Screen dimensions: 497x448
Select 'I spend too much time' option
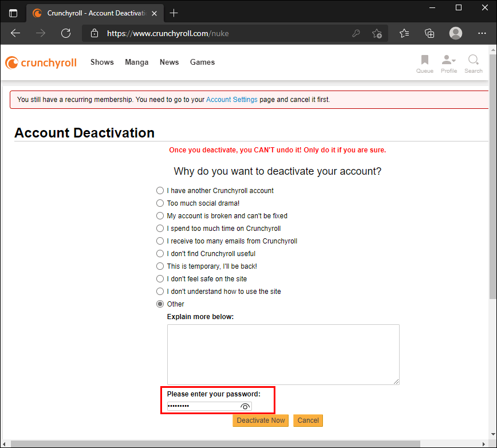(x=160, y=228)
